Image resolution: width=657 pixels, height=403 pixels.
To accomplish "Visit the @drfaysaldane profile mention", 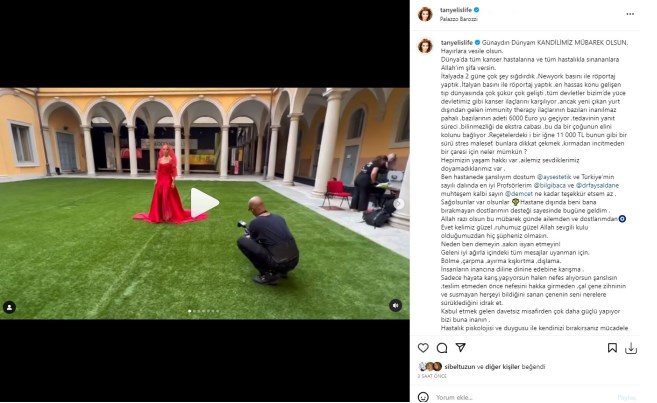I will click(x=597, y=185).
